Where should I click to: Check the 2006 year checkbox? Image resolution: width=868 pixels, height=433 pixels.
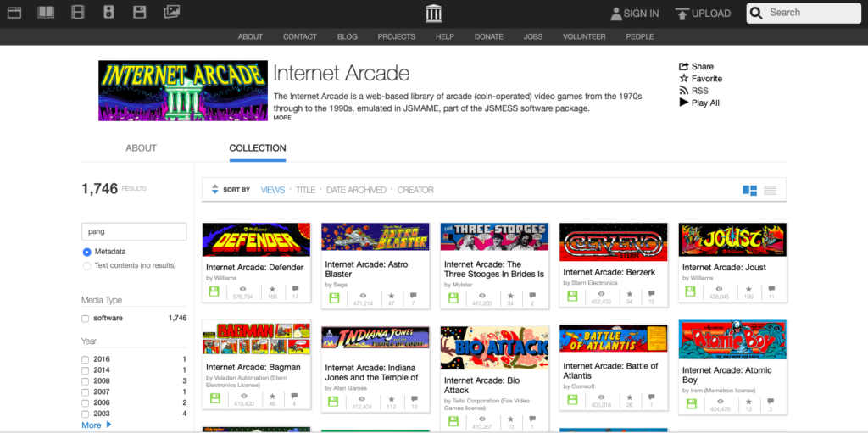(x=86, y=403)
